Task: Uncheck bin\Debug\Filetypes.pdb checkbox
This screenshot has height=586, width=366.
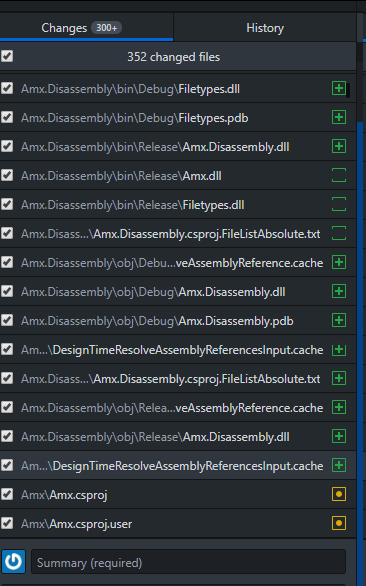Action: [7, 117]
